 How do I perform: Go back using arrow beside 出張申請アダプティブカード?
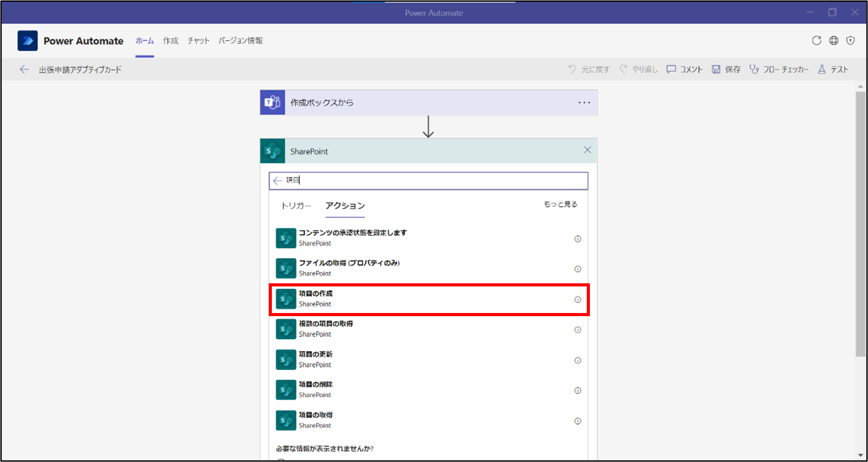pos(24,70)
